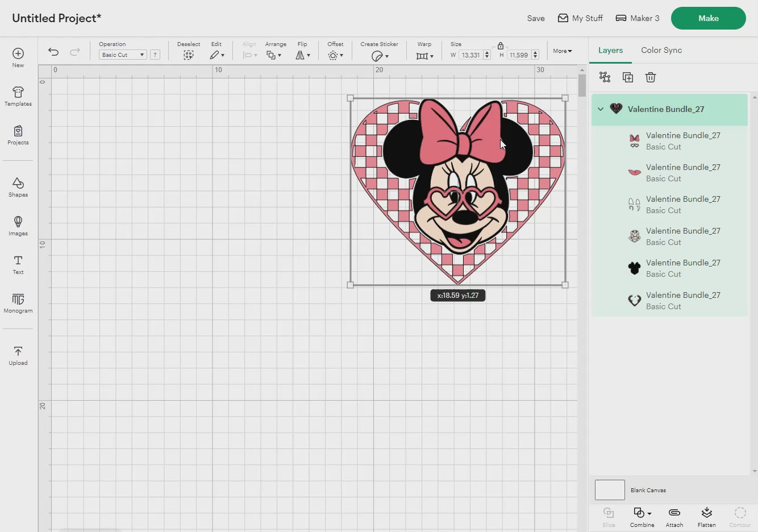
Task: Open the Monogram tool
Action: point(18,303)
